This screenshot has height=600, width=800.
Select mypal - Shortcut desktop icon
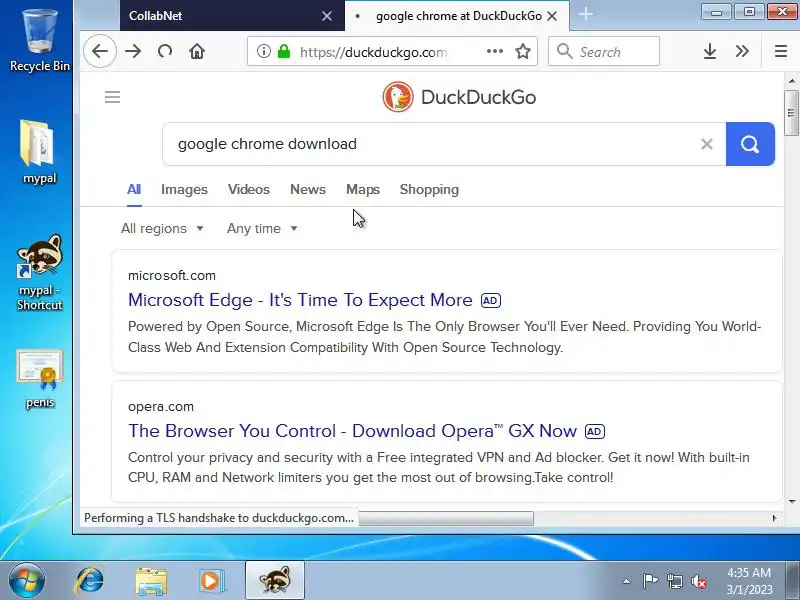tap(39, 273)
